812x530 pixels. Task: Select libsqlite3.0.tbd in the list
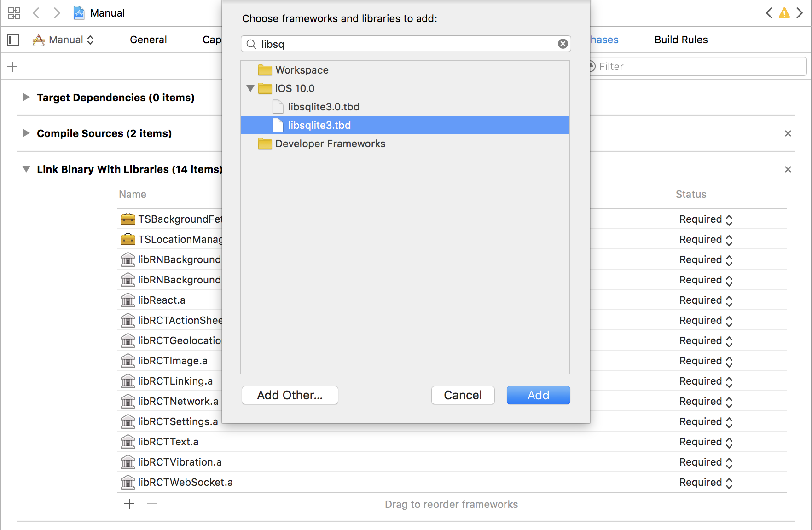[x=405, y=107]
